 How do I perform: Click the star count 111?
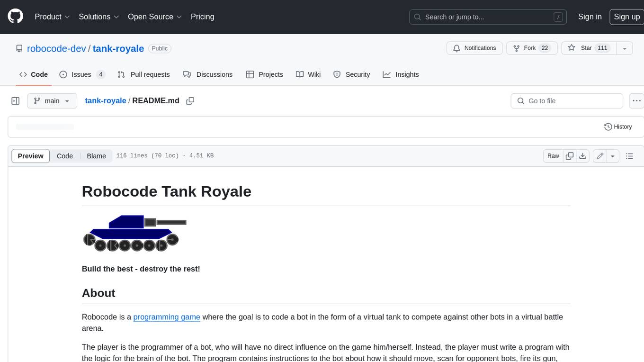602,48
